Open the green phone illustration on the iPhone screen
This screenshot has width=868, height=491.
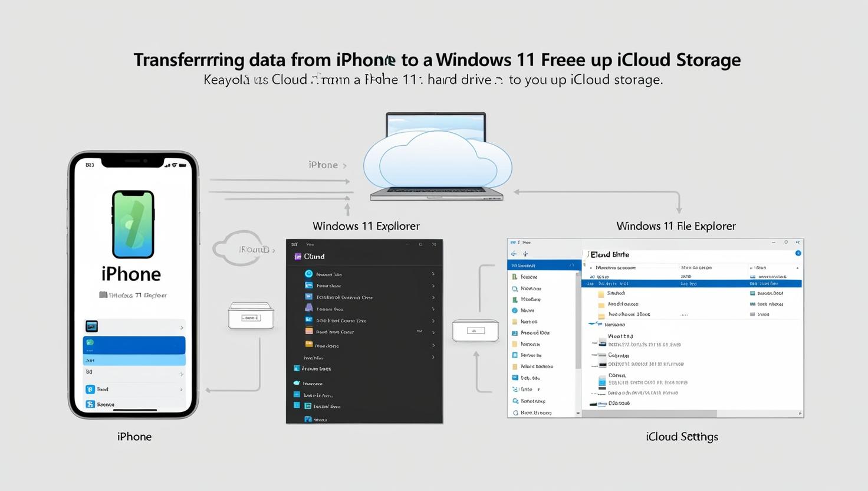[x=133, y=224]
